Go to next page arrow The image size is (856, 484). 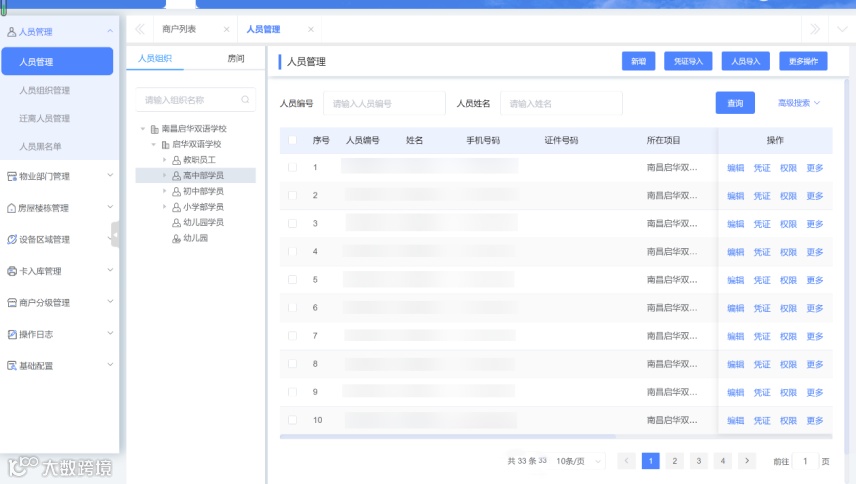point(747,461)
